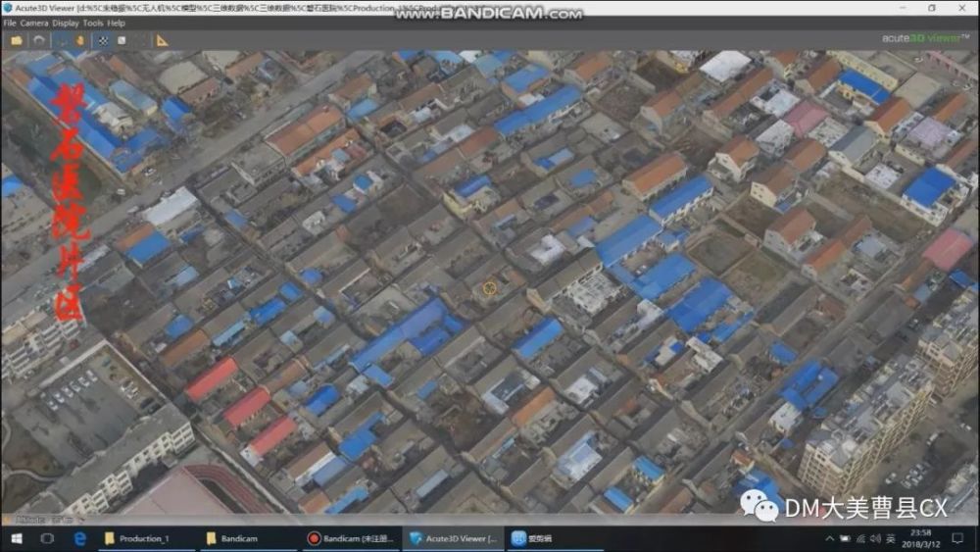Toggle the checkered textured display mode icon
980x552 pixels.
(103, 40)
